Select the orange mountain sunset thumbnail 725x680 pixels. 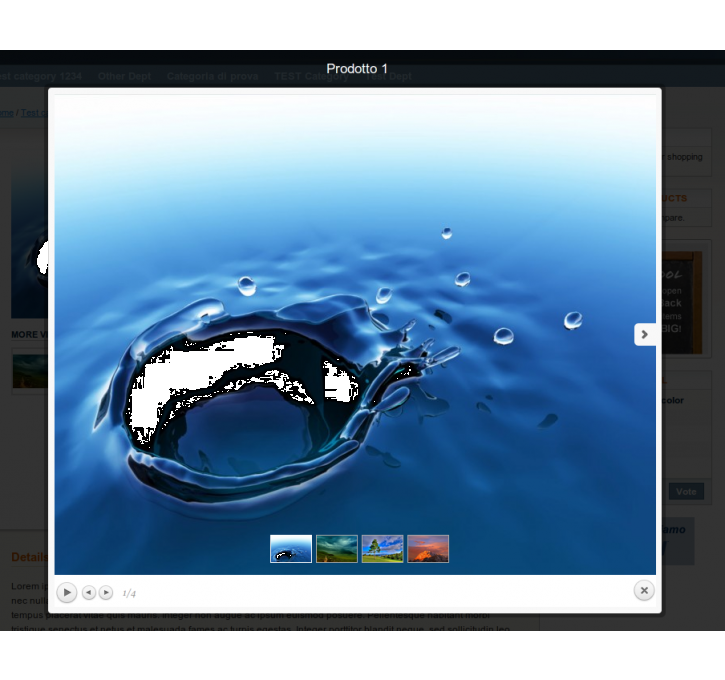pos(428,549)
